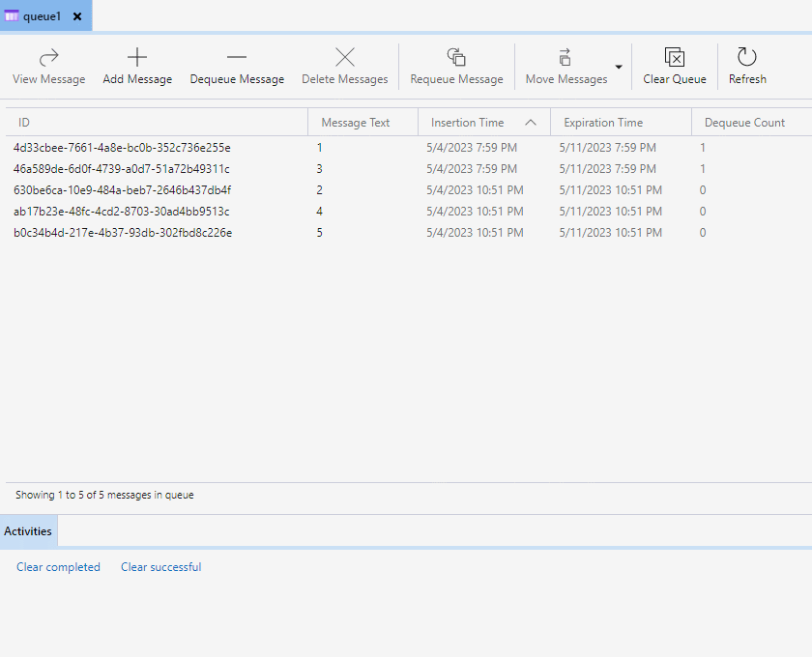This screenshot has width=812, height=657.
Task: Select the Add Message plus icon
Action: pyautogui.click(x=136, y=56)
